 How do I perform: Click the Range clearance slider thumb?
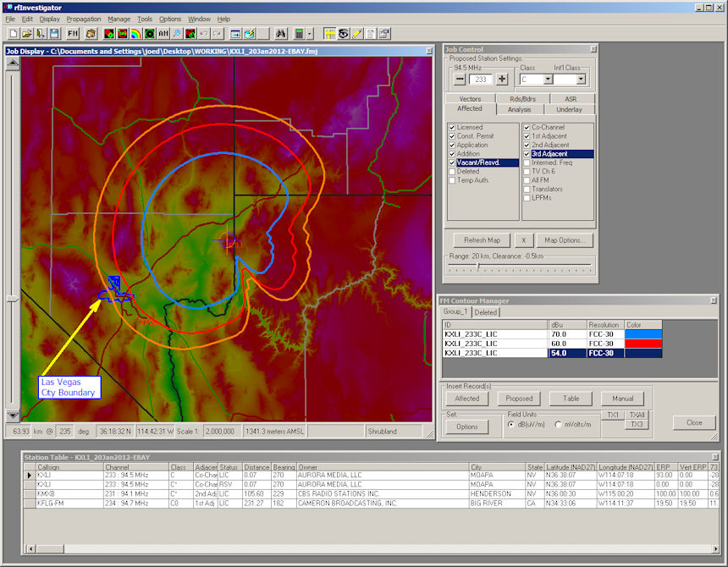pos(478,266)
